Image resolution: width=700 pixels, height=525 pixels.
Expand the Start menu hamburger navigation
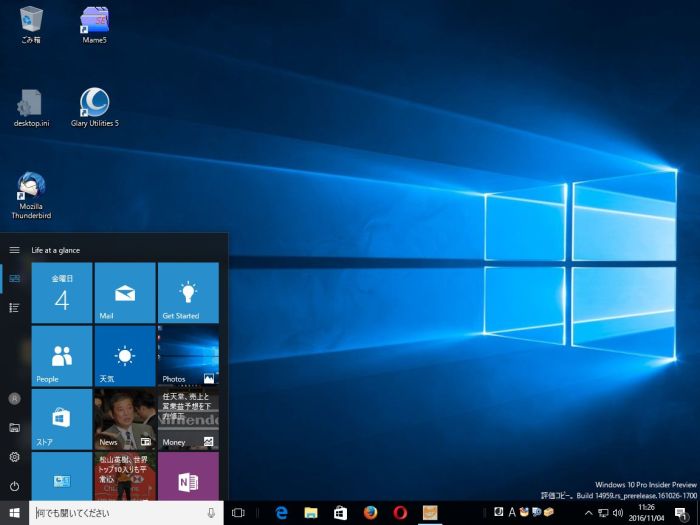14,250
